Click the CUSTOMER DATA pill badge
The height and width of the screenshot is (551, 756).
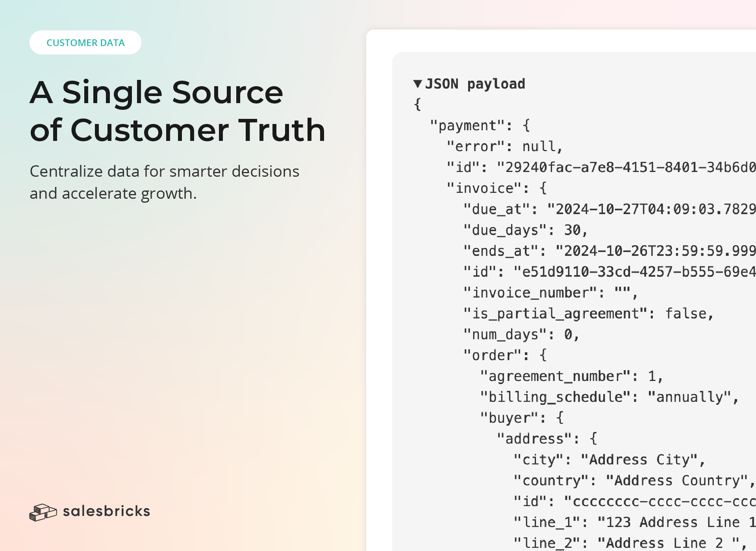click(x=85, y=43)
